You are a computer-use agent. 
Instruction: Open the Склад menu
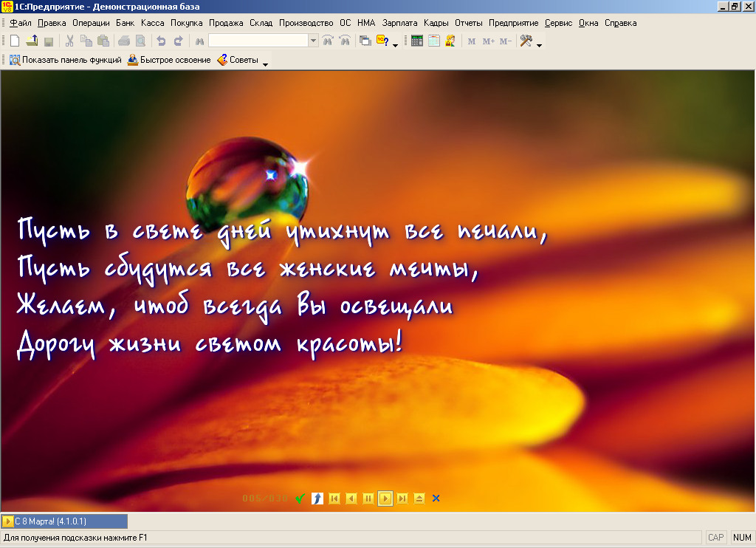[261, 23]
